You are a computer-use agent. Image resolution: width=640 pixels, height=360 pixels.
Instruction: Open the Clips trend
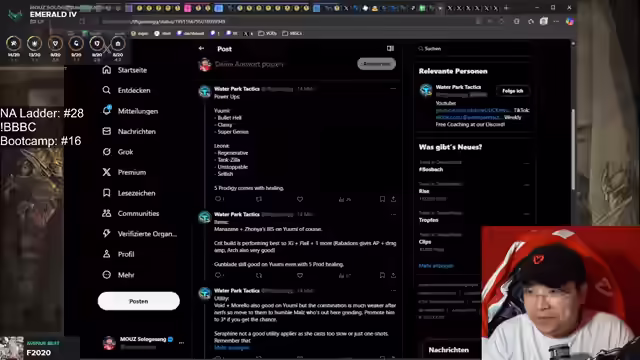point(424,242)
